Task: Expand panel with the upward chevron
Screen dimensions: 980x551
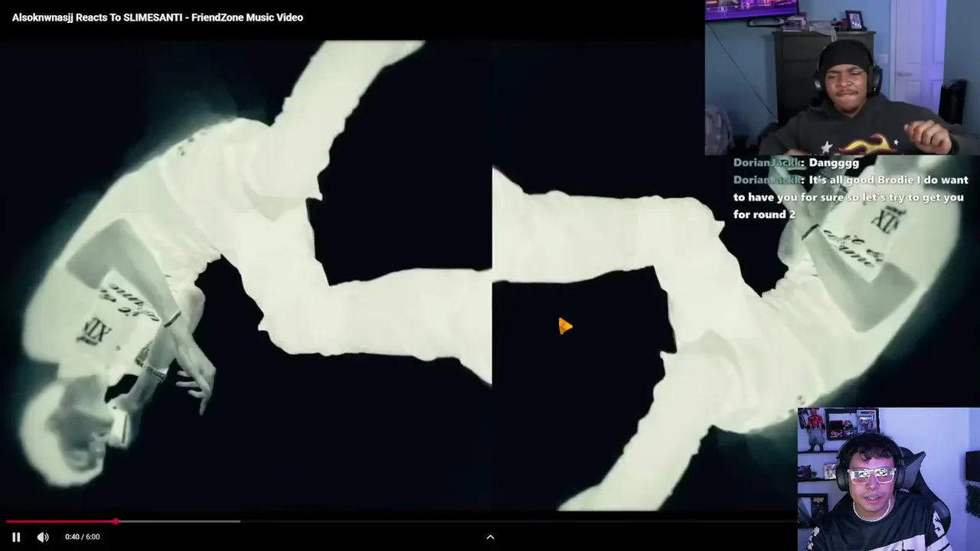Action: [491, 537]
